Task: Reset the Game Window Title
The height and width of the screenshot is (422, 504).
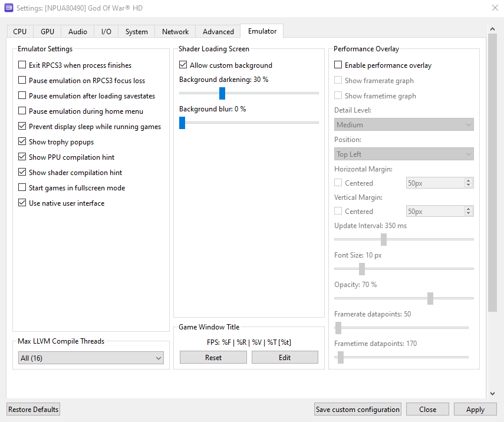Action: tap(213, 358)
